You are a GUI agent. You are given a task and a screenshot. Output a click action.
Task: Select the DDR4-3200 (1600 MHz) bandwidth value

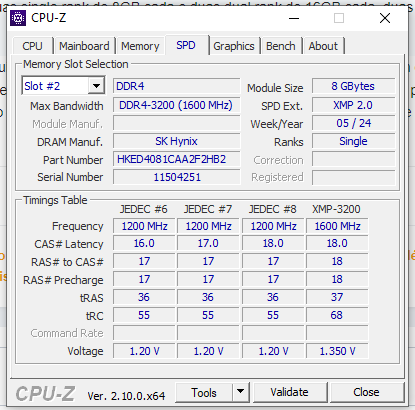click(176, 105)
